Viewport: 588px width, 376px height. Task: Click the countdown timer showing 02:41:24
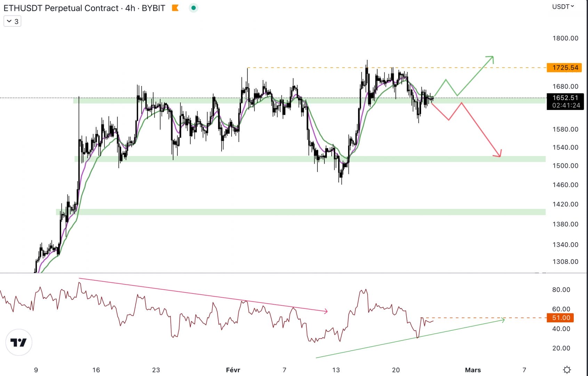[566, 106]
